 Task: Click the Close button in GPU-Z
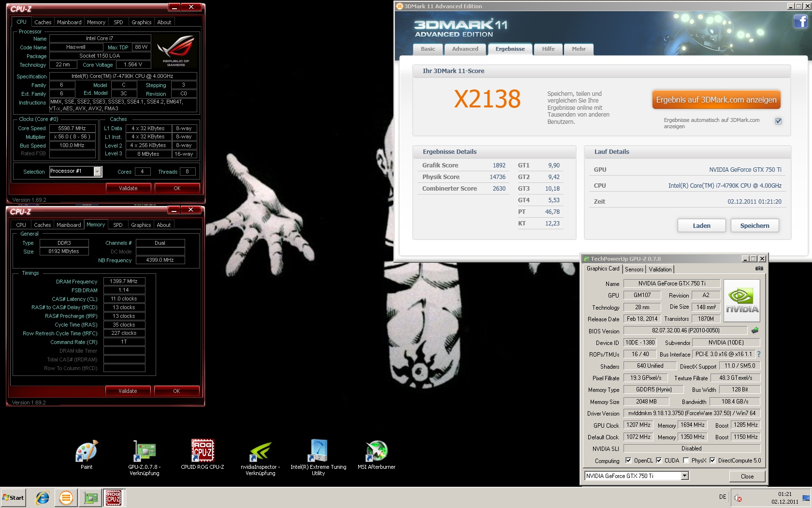click(747, 476)
